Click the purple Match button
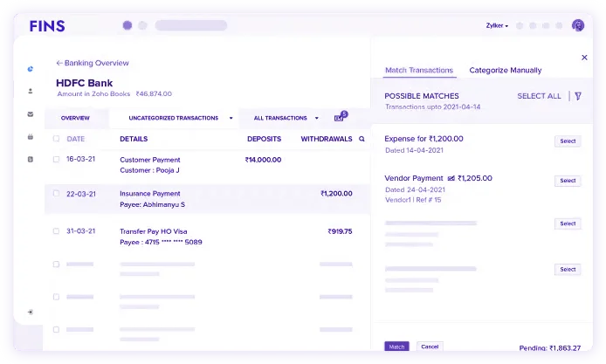Image resolution: width=606 pixels, height=364 pixels. click(x=396, y=347)
